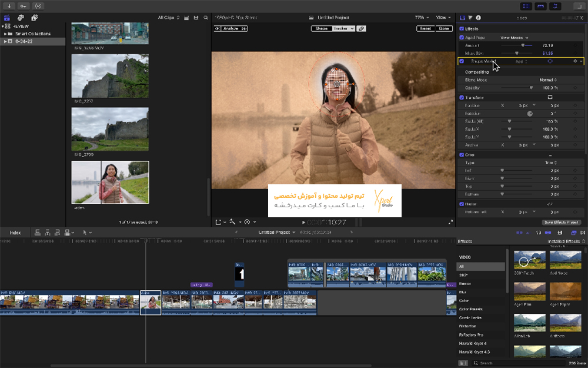The height and width of the screenshot is (368, 588).
Task: Uncheck the Effects section checkbox
Action: point(462,28)
